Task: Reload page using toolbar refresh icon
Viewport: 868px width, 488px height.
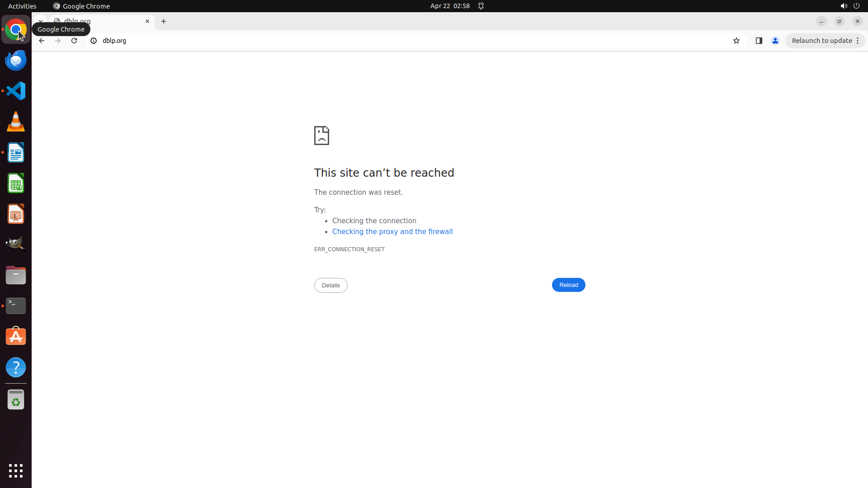Action: pos(74,41)
